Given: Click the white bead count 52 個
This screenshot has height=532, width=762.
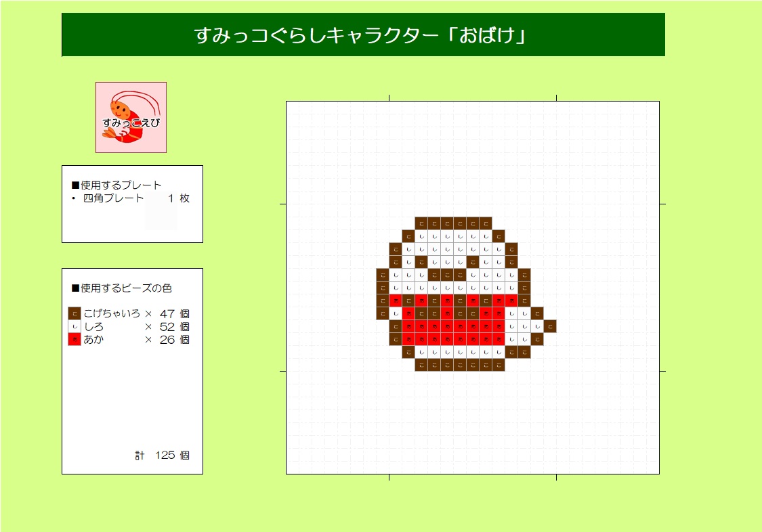Looking at the screenshot, I should [x=175, y=327].
